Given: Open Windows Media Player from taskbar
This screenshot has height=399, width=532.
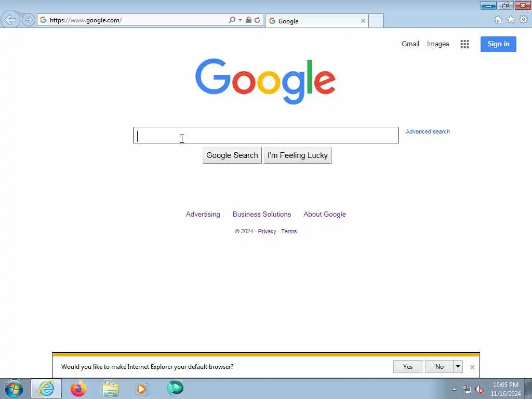Looking at the screenshot, I should pyautogui.click(x=142, y=389).
